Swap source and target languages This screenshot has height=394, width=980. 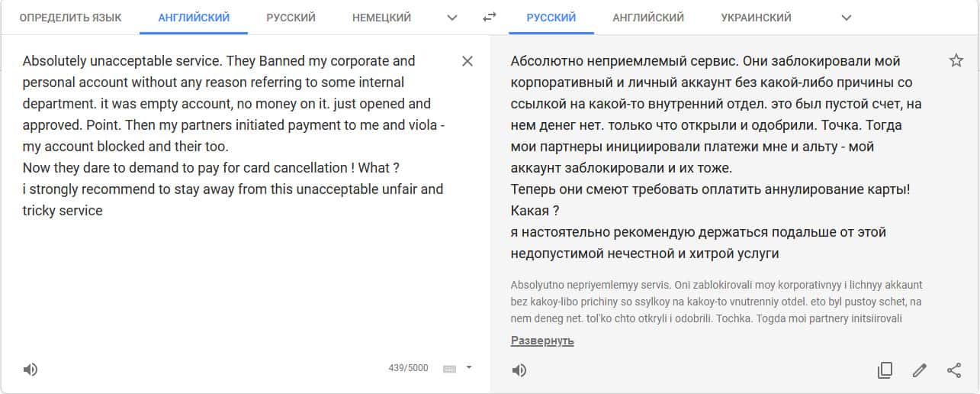(490, 17)
